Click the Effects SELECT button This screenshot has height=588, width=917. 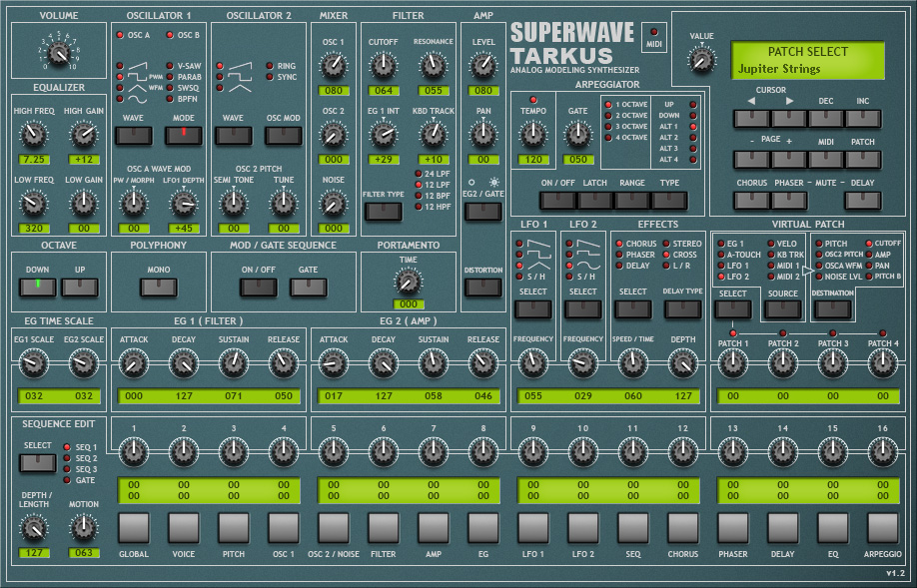[x=632, y=309]
